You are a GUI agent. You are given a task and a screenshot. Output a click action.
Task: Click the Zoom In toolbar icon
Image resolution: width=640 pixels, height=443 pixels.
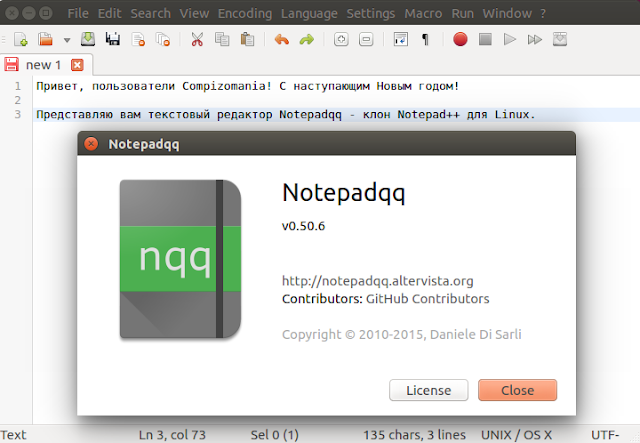click(x=341, y=40)
